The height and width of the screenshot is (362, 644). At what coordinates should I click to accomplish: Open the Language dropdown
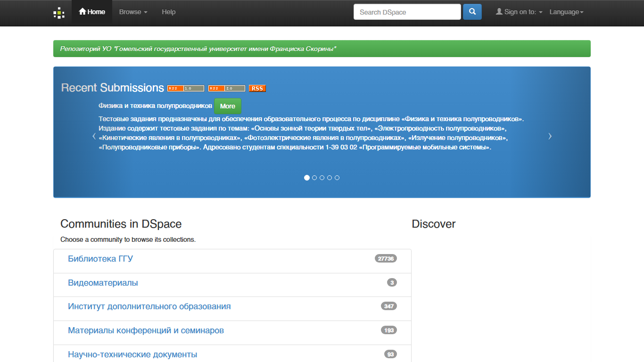point(567,12)
